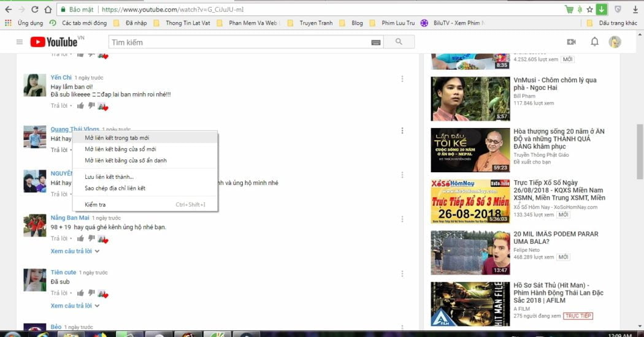Reload the page with the refresh icon
This screenshot has height=337, width=644.
tap(35, 9)
